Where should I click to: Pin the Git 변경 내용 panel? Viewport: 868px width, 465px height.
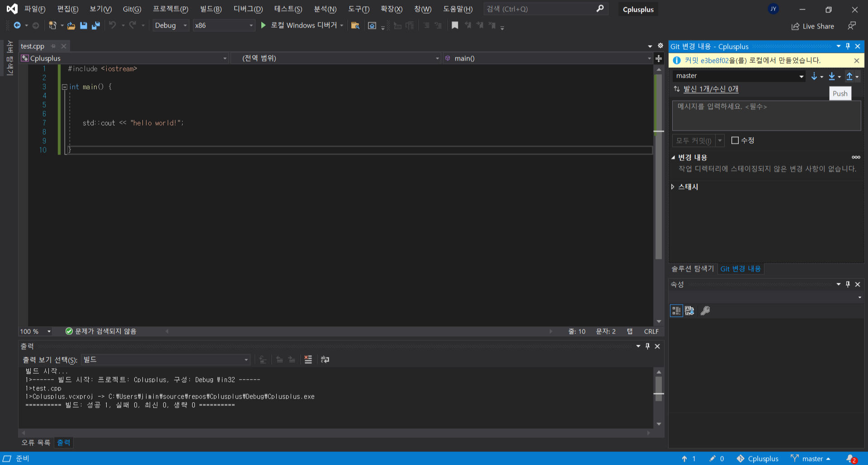[x=848, y=46]
